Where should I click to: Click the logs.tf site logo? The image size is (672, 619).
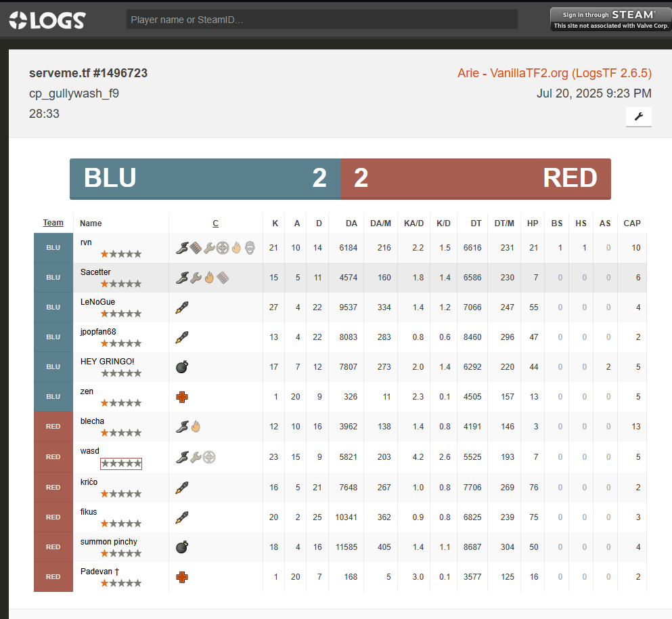pyautogui.click(x=47, y=20)
